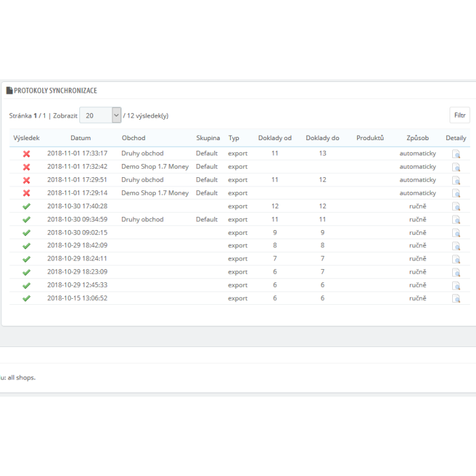This screenshot has height=476, width=476.
Task: Click the Filtr button
Action: 459,115
